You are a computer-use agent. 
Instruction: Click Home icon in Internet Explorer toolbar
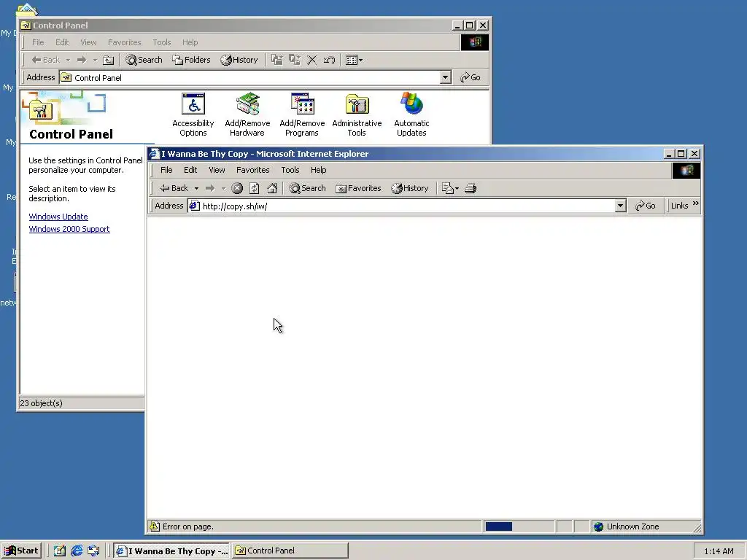coord(272,188)
